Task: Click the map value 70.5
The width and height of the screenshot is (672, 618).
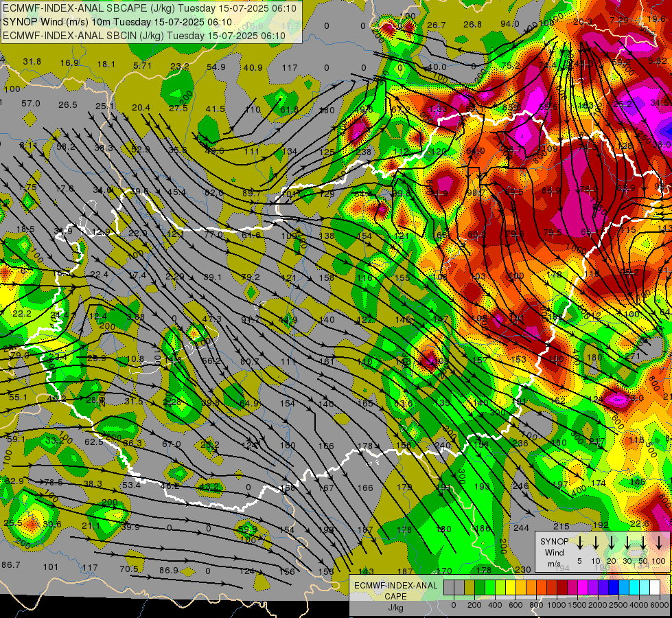Action: pos(129,569)
